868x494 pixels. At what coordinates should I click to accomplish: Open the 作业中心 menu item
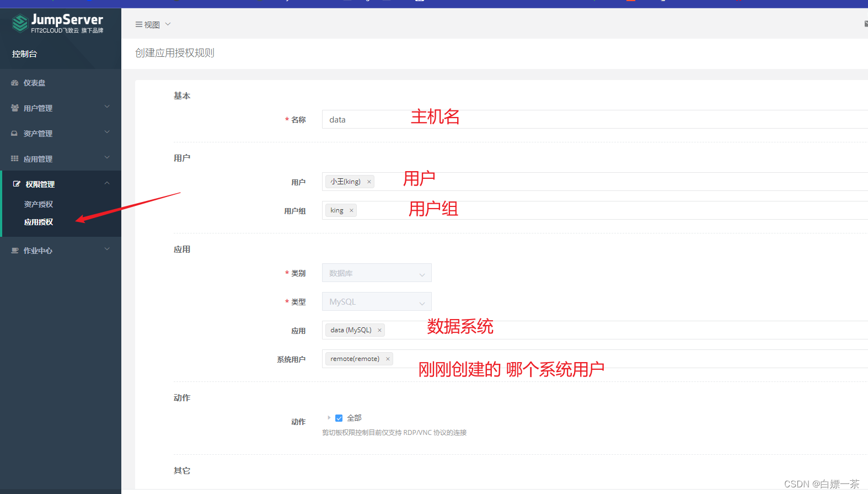tap(61, 251)
